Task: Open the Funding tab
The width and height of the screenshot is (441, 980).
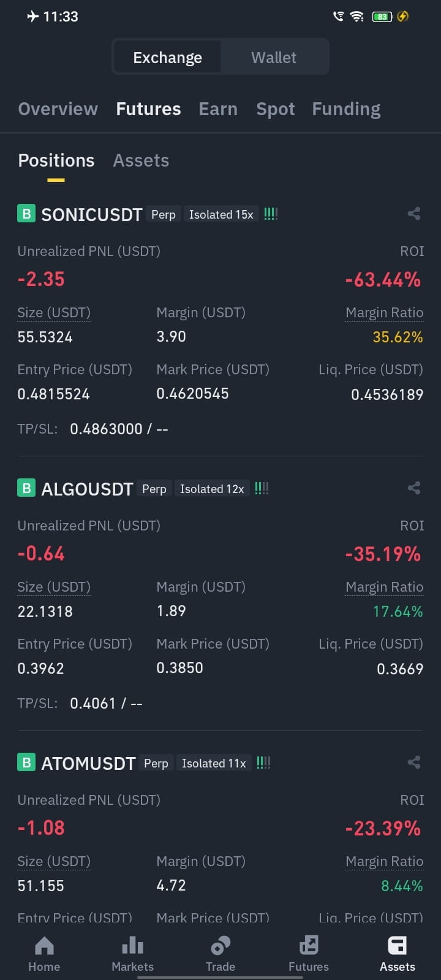Action: pos(346,109)
